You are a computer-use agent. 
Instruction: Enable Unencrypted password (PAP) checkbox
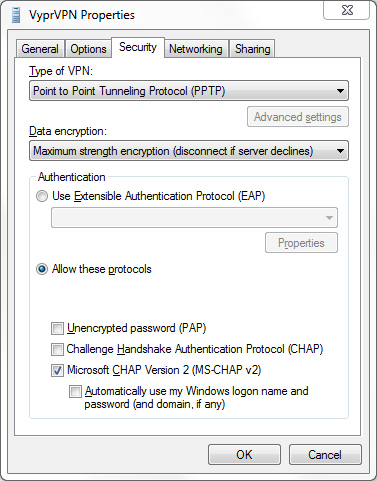coord(57,328)
